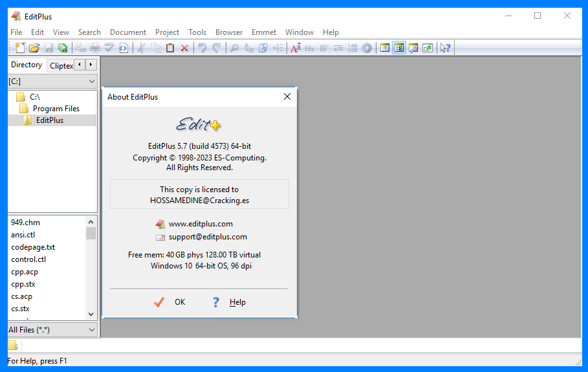Click the Save floppy disk icon
The width and height of the screenshot is (588, 372).
click(x=49, y=48)
